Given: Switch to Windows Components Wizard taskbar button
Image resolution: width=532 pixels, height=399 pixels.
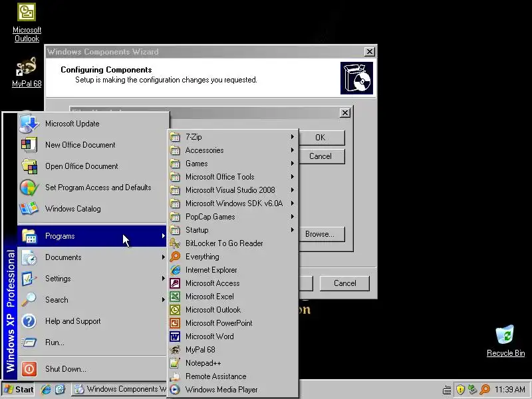Looking at the screenshot, I should (120, 389).
